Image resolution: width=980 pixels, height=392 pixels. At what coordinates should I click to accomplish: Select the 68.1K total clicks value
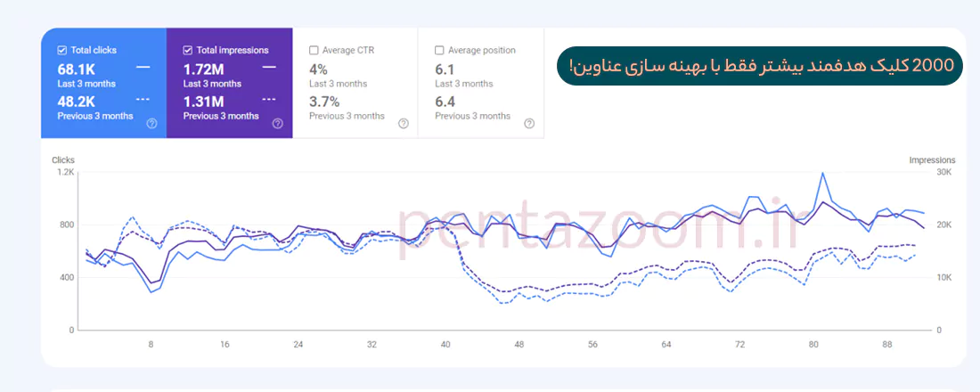click(78, 69)
